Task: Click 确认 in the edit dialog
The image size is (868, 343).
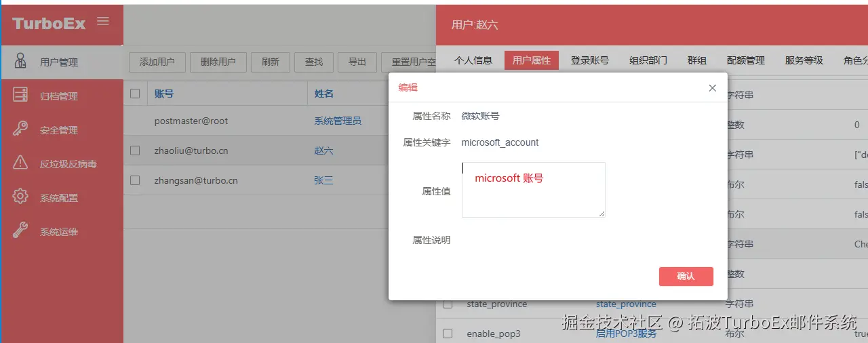Action: tap(686, 276)
